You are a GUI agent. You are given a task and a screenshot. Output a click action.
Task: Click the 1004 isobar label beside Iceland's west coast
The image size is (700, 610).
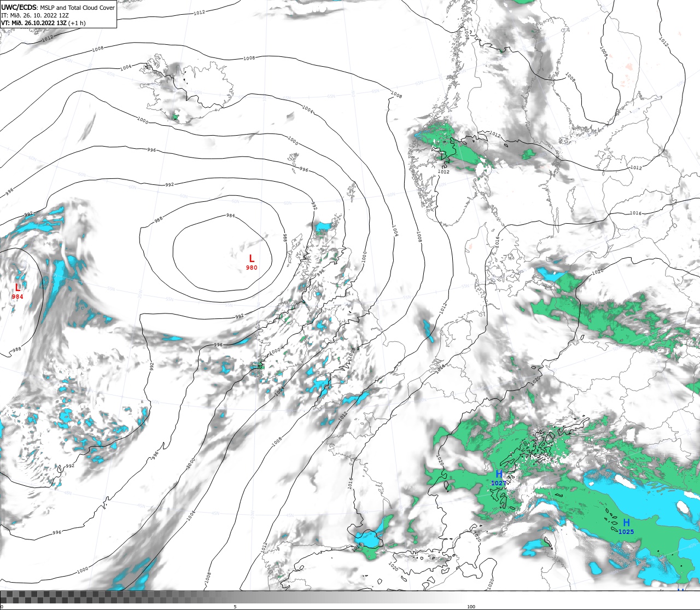pyautogui.click(x=126, y=67)
